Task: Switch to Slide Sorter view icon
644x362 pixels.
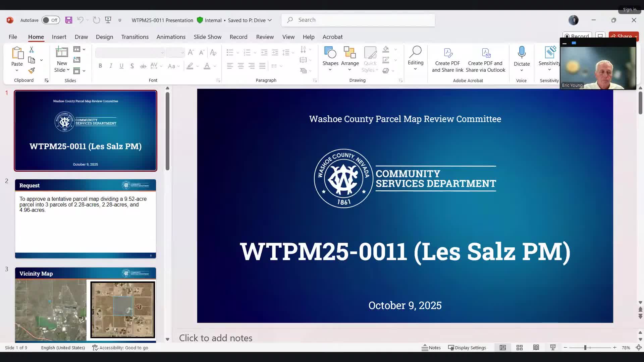Action: [x=520, y=348]
